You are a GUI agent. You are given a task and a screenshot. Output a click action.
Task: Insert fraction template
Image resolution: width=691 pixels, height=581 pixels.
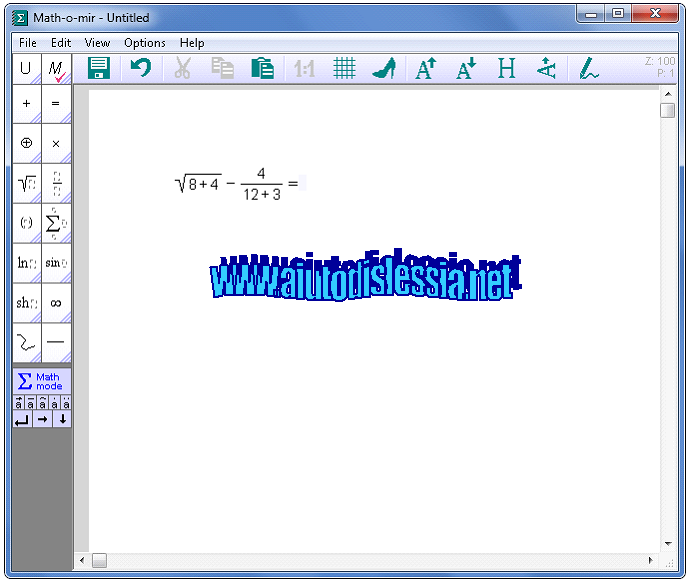(56, 183)
